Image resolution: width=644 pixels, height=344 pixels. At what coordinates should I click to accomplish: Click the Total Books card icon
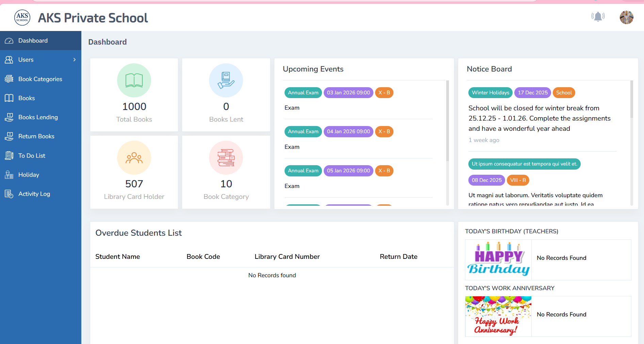134,80
